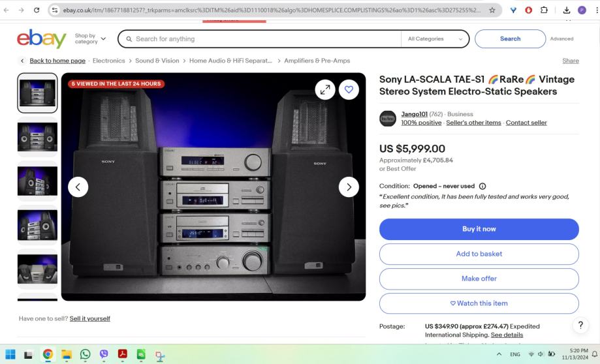Reload the eBay page
This screenshot has height=364, width=600.
click(37, 10)
